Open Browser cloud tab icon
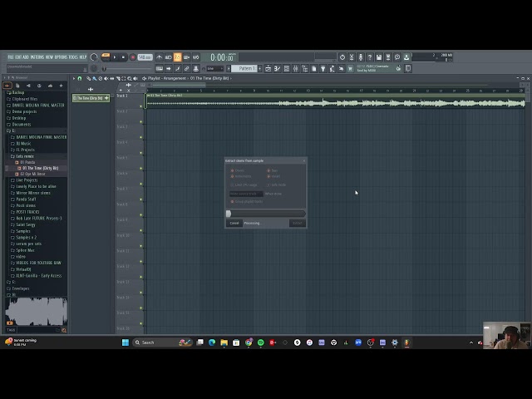 tap(50, 86)
